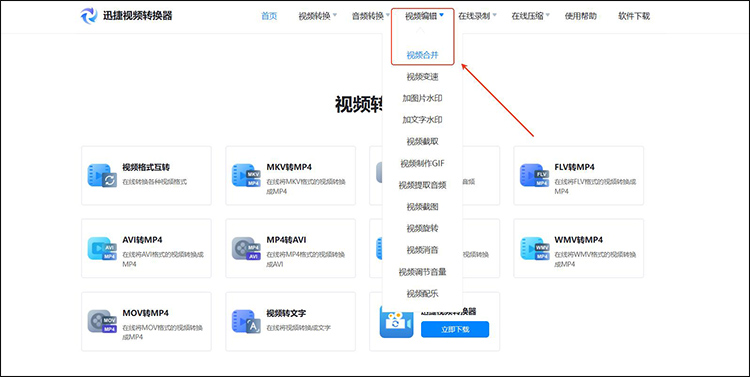Open the 使用帮助 page
The image size is (750, 377).
point(581,16)
